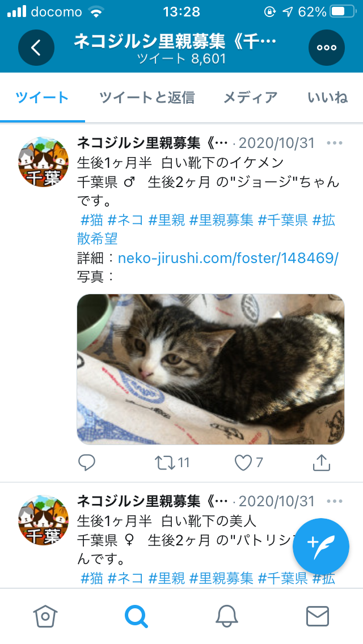Open the Messages envelope tab
This screenshot has height=644, width=363.
[x=318, y=616]
